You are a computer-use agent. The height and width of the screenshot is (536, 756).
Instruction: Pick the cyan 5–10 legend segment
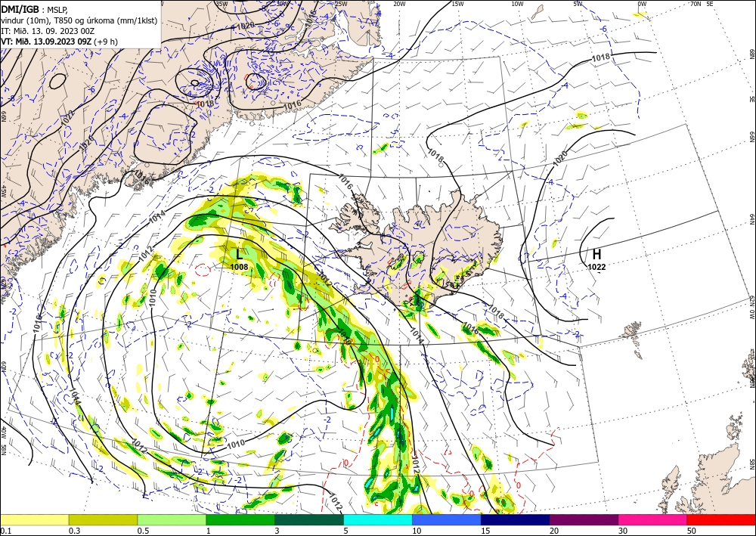pyautogui.click(x=378, y=519)
